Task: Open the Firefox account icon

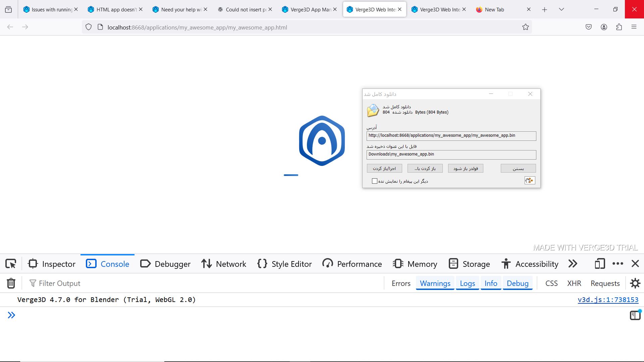Action: tap(604, 27)
